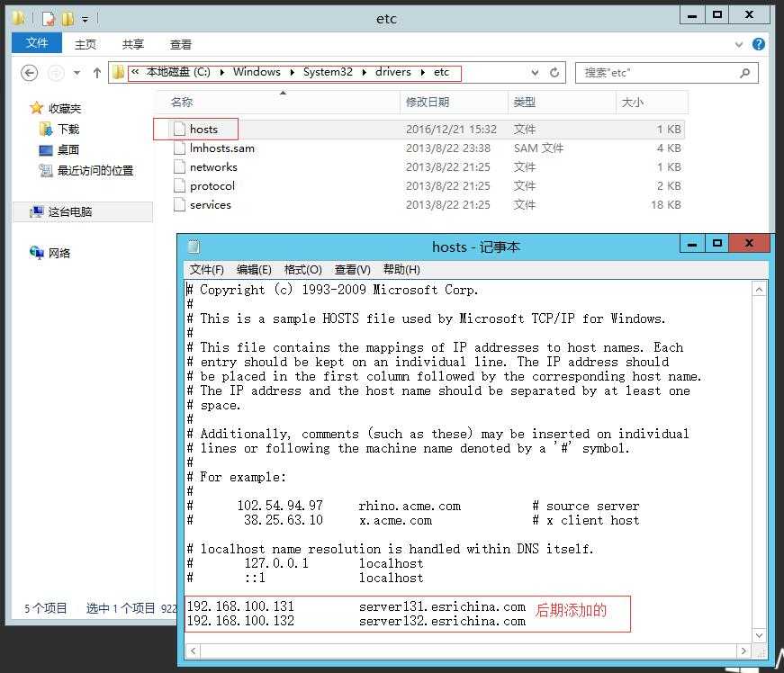The image size is (784, 673).
Task: Click the Notepad scroll left arrow
Action: (x=194, y=651)
